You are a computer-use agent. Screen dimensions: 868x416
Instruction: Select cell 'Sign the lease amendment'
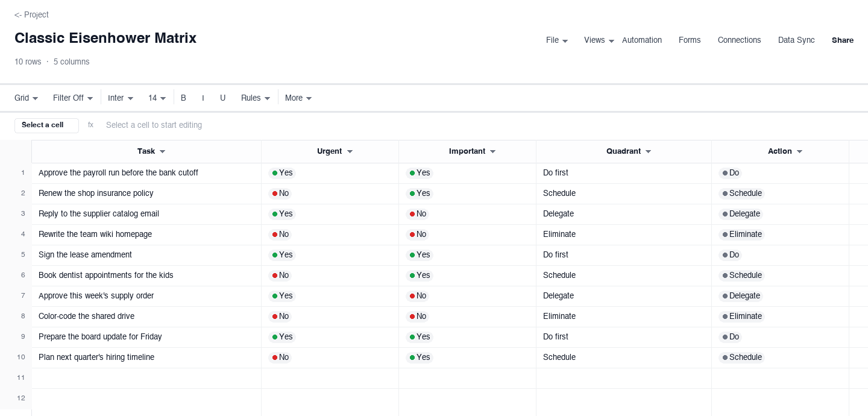click(x=146, y=255)
